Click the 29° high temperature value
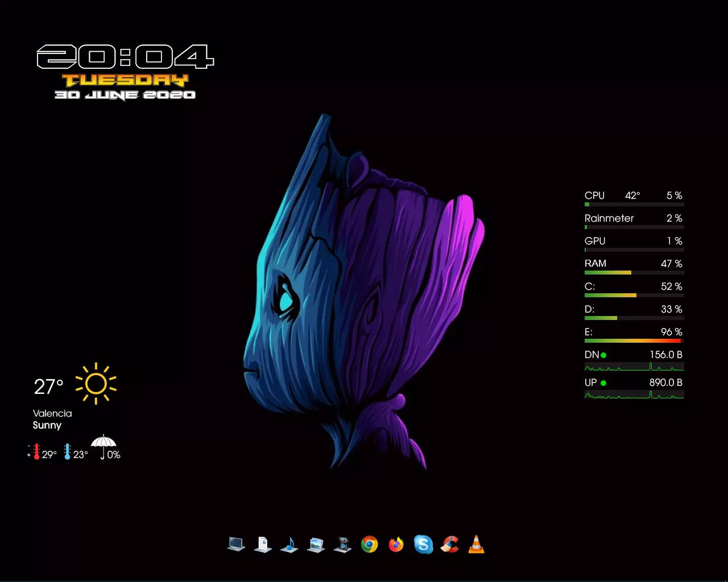Viewport: 728px width, 582px height. pos(49,455)
